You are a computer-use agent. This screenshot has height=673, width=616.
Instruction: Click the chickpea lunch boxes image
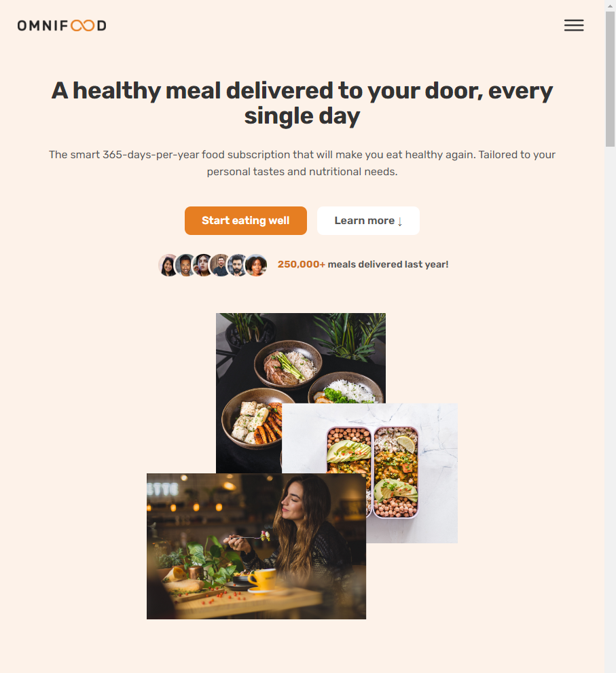pos(412,472)
